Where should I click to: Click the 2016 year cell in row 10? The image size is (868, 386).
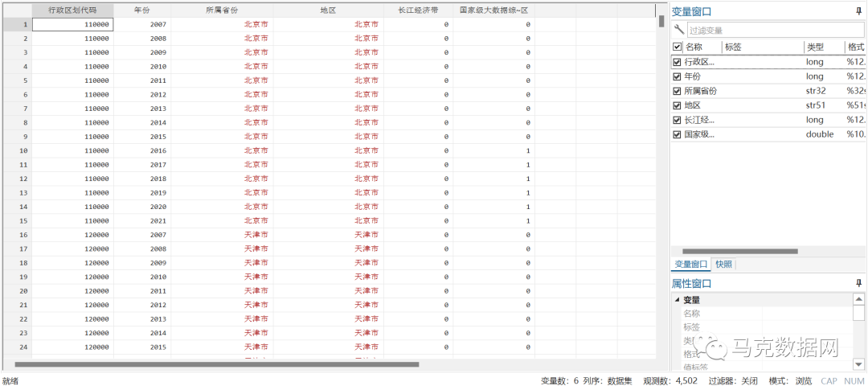142,150
